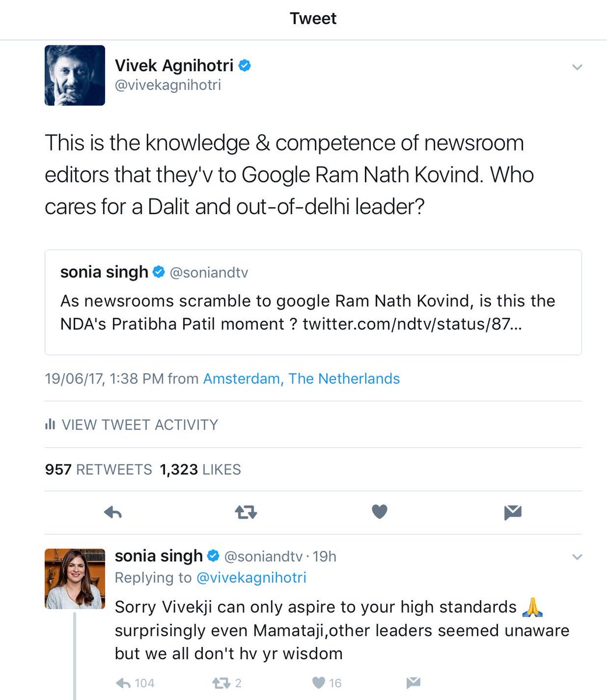Open Vivek Agnihotri's profile picture

(x=75, y=75)
